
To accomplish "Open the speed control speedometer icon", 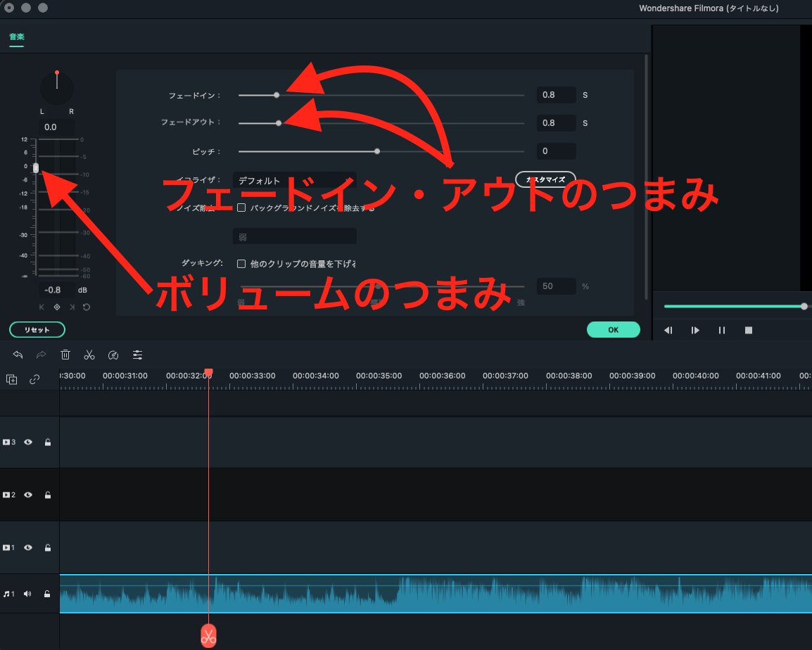I will pos(113,355).
